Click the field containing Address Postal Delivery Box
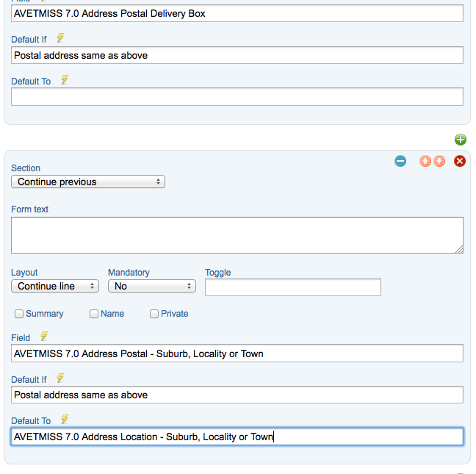The width and height of the screenshot is (476, 474). pyautogui.click(x=237, y=13)
